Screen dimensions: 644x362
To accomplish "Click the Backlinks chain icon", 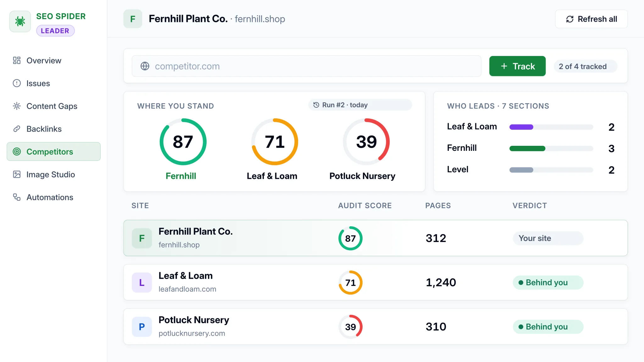I will 17,129.
